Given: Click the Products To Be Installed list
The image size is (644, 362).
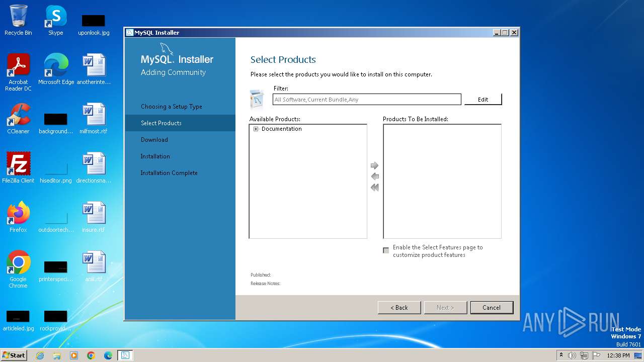Looking at the screenshot, I should (442, 181).
